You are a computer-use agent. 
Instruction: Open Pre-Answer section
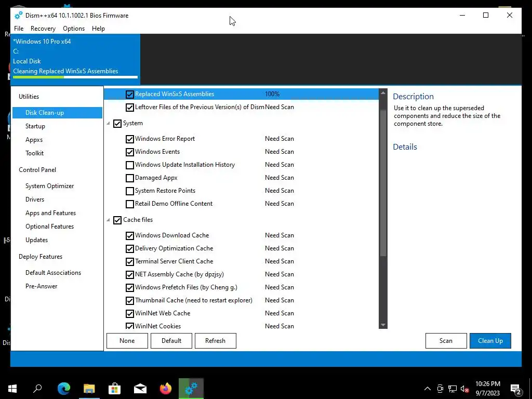pyautogui.click(x=42, y=286)
